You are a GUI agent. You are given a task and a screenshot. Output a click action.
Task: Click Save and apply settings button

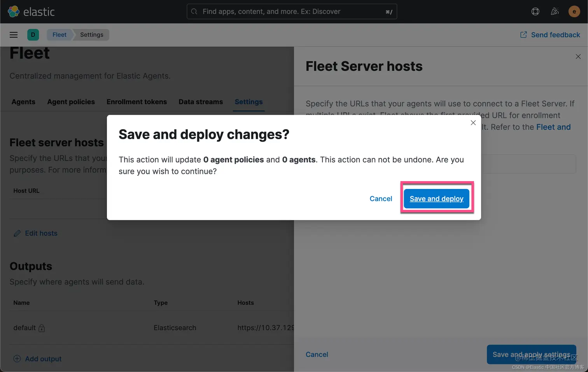[532, 355]
